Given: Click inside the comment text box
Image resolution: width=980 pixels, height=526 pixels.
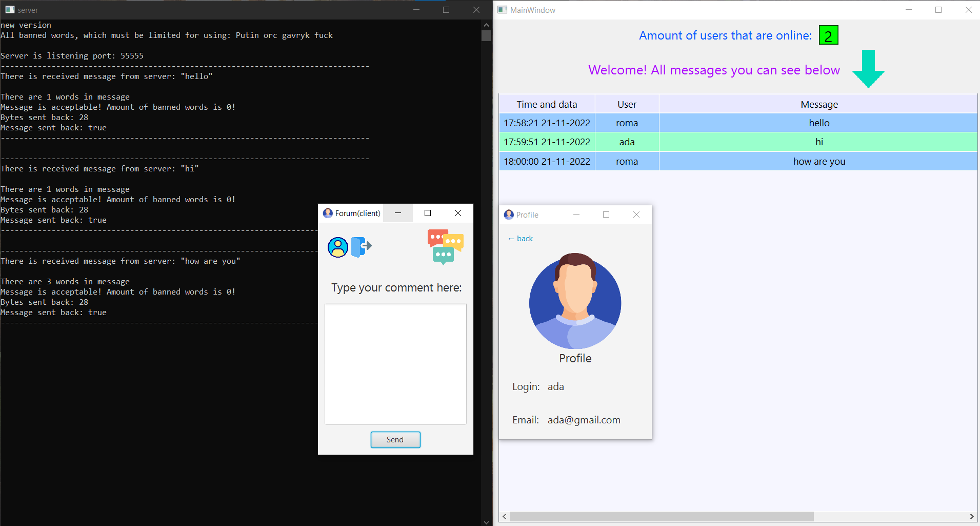Looking at the screenshot, I should point(395,364).
